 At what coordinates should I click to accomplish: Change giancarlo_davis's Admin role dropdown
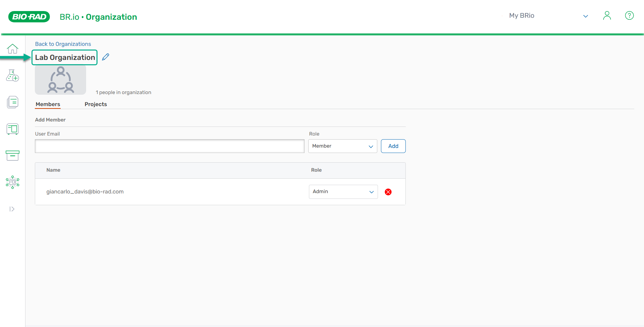coord(343,192)
